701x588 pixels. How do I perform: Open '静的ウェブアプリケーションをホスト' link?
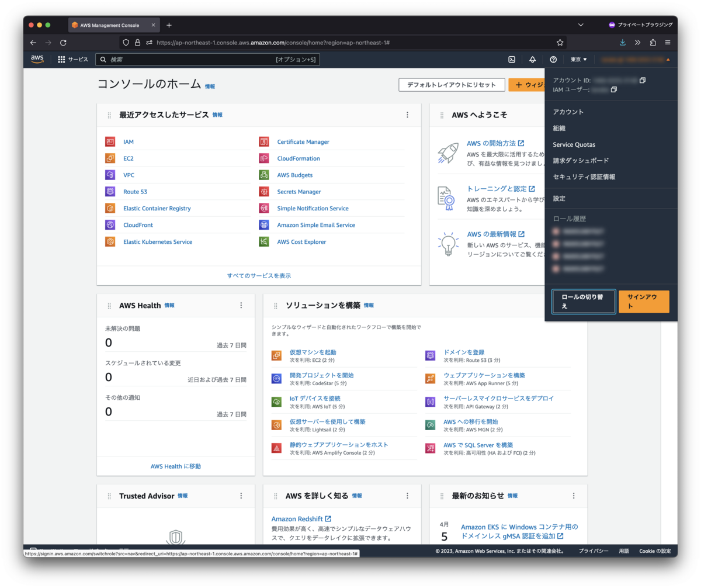click(x=339, y=445)
